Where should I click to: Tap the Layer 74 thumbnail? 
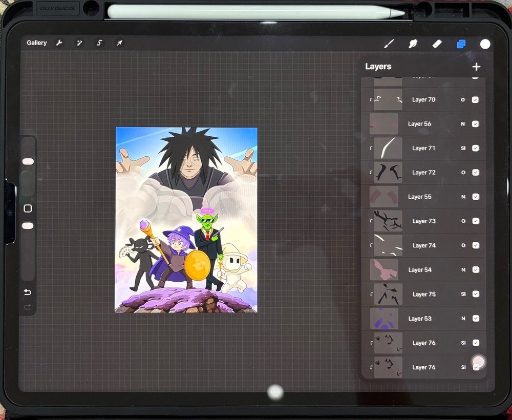pos(388,245)
